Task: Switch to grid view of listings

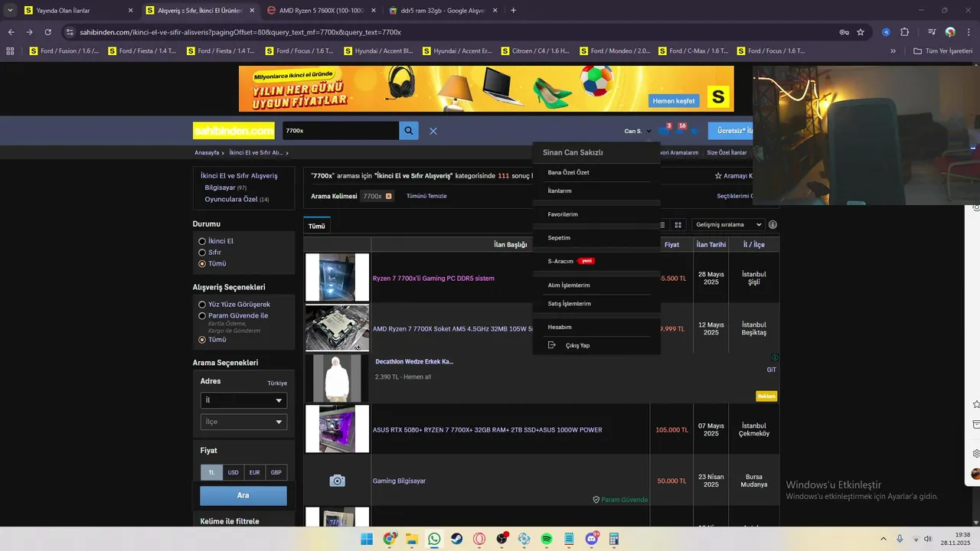Action: pyautogui.click(x=678, y=225)
